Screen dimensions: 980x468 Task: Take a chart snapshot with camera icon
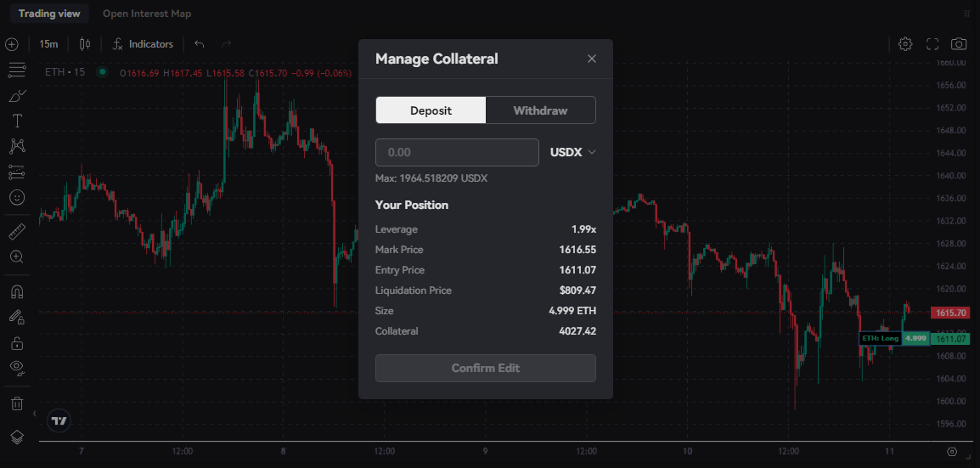(x=958, y=43)
